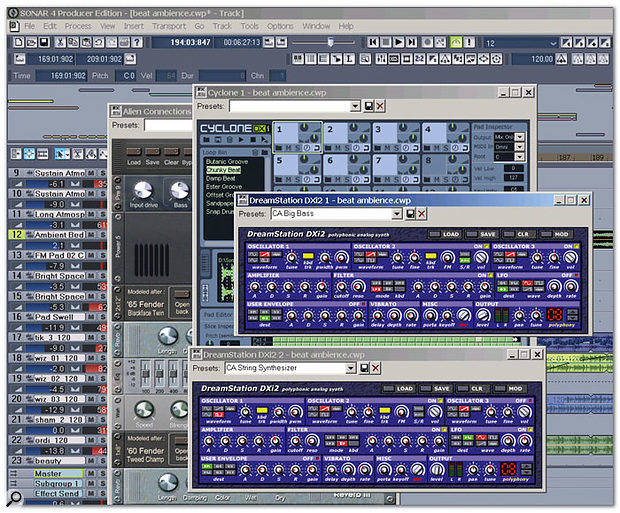Select Chunky Beat in Cyclone Loop Bin
The width and height of the screenshot is (620, 513).
(x=223, y=170)
